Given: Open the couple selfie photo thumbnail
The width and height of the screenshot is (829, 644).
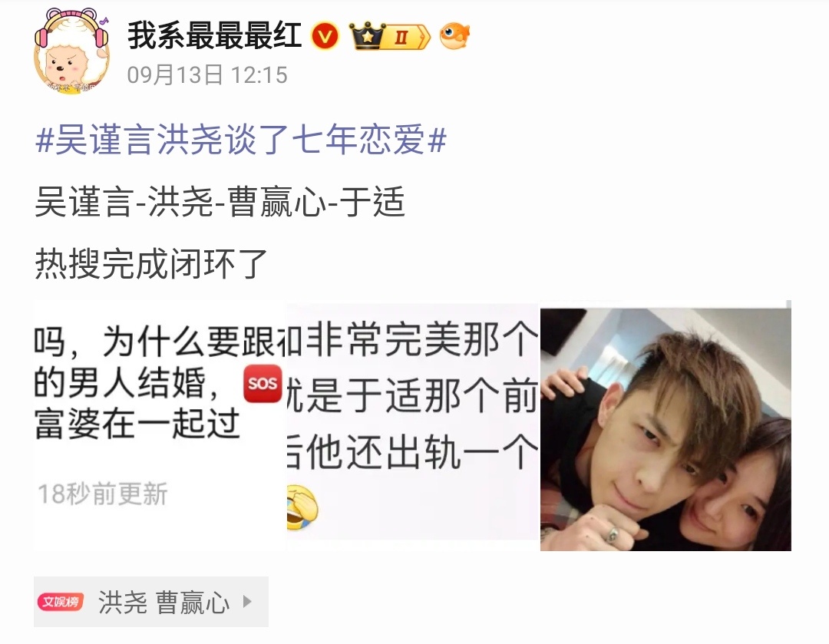Looking at the screenshot, I should (x=666, y=429).
